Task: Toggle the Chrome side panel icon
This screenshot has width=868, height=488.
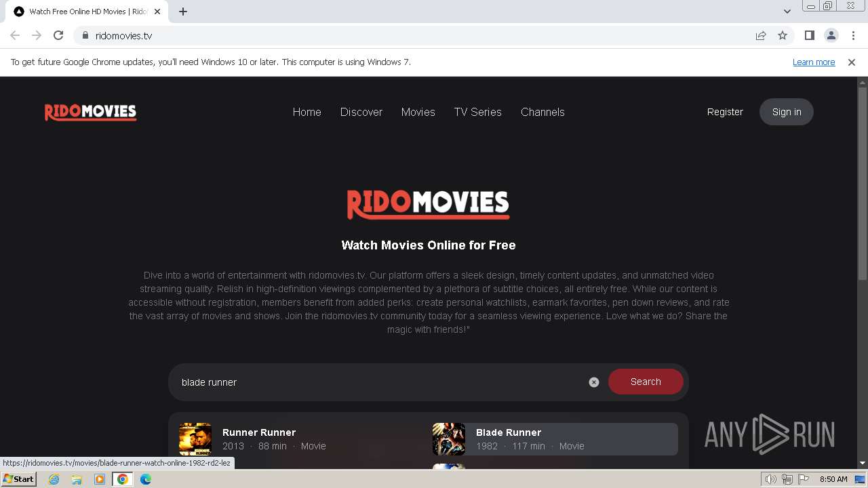Action: click(809, 35)
